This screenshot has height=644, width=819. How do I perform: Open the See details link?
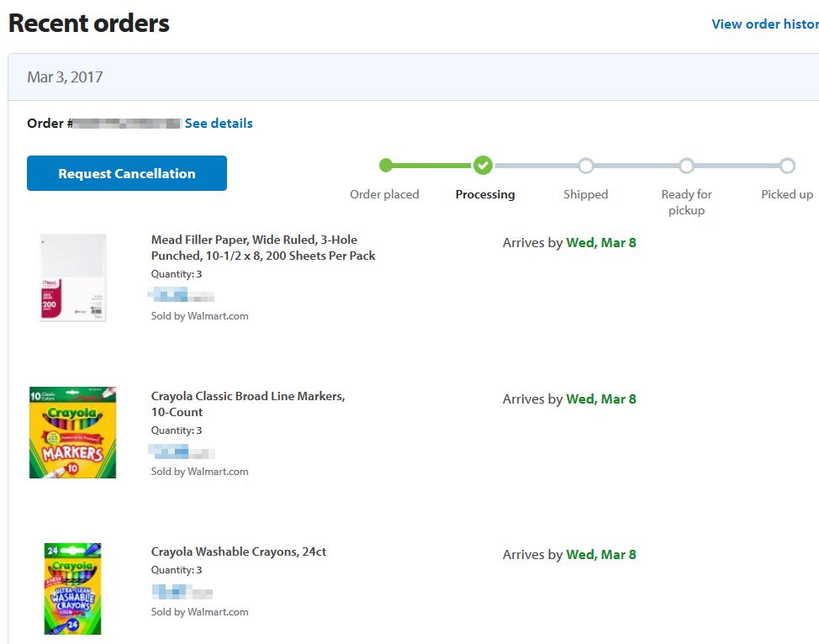pos(219,124)
